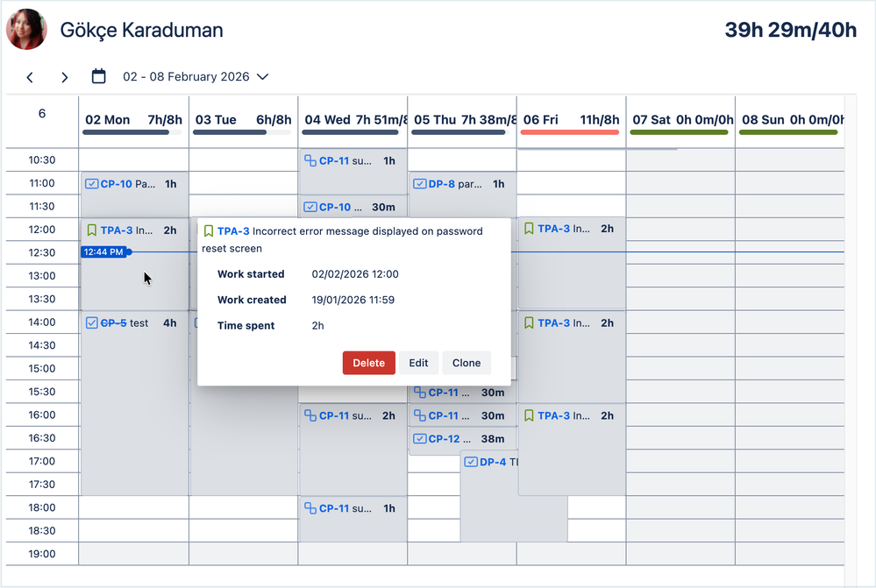The image size is (876, 588).
Task: Click the 12:44 PM time indicator on Monday
Action: 103,251
